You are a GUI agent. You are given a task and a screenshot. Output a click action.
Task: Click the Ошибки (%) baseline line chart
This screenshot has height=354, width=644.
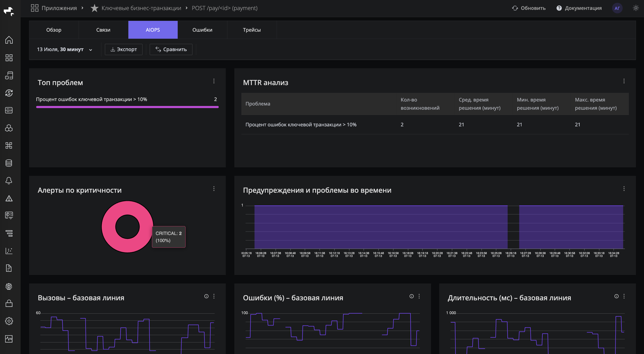click(333, 333)
